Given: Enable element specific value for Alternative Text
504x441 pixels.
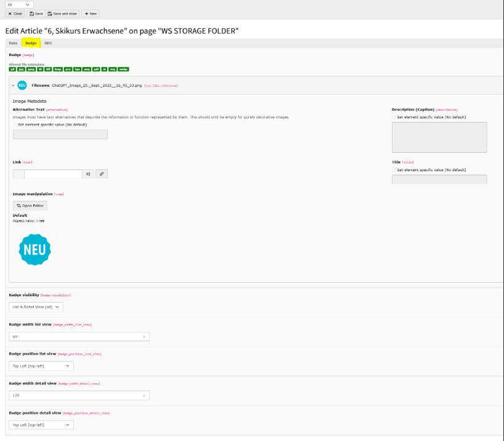Looking at the screenshot, I should click(x=15, y=124).
